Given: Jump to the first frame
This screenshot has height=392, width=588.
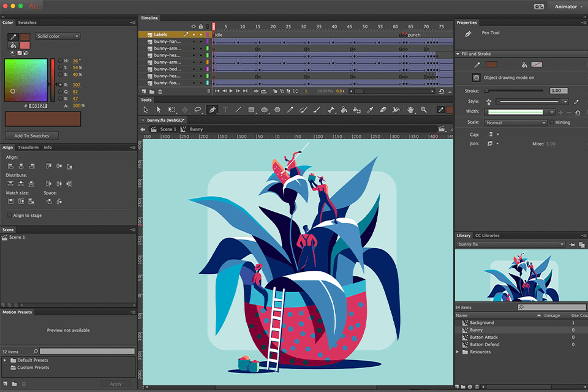Looking at the screenshot, I should tap(217, 91).
